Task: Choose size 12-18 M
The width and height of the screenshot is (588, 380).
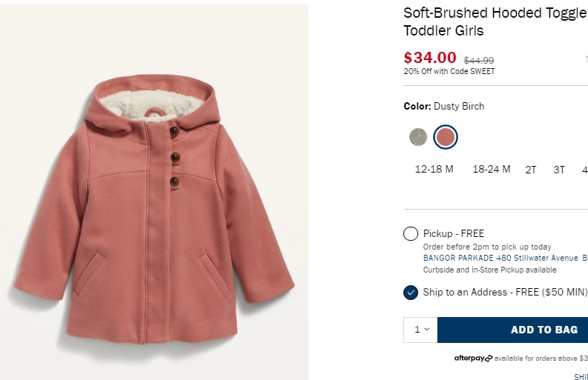Action: click(434, 169)
